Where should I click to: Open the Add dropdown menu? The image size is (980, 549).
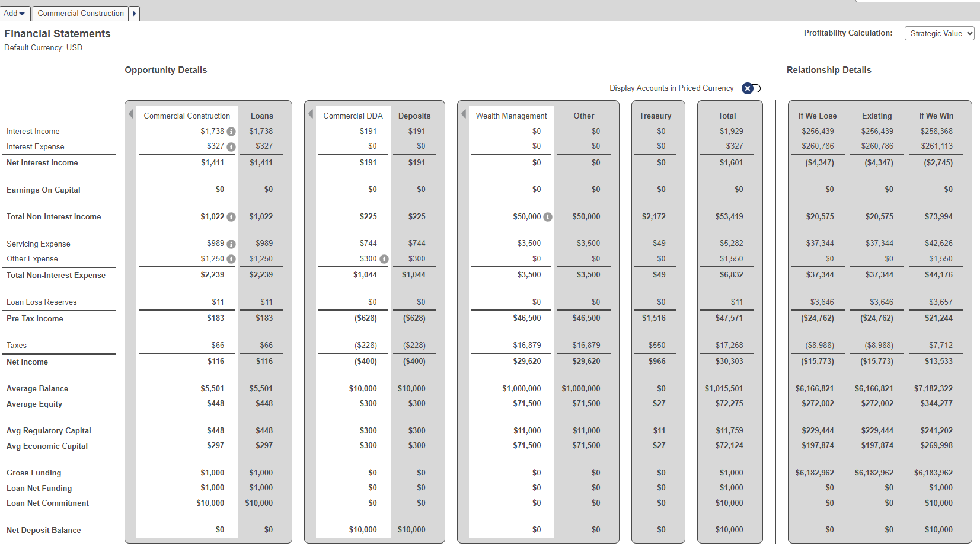(15, 13)
